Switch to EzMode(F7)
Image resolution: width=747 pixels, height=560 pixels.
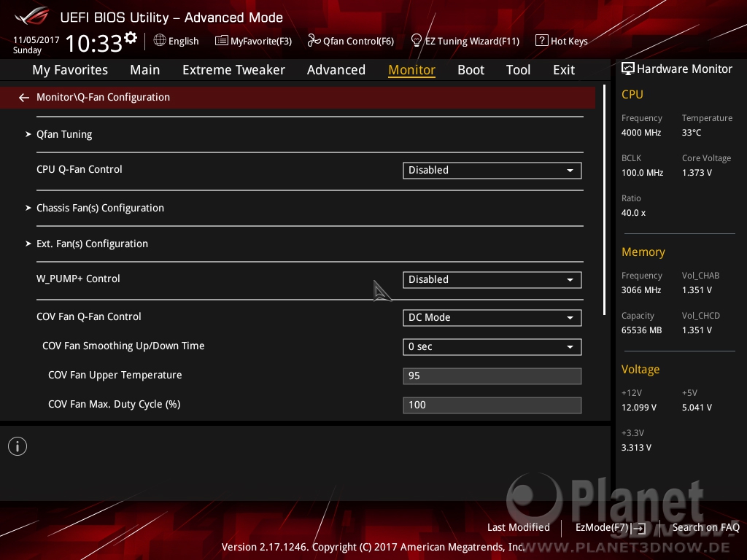(602, 527)
